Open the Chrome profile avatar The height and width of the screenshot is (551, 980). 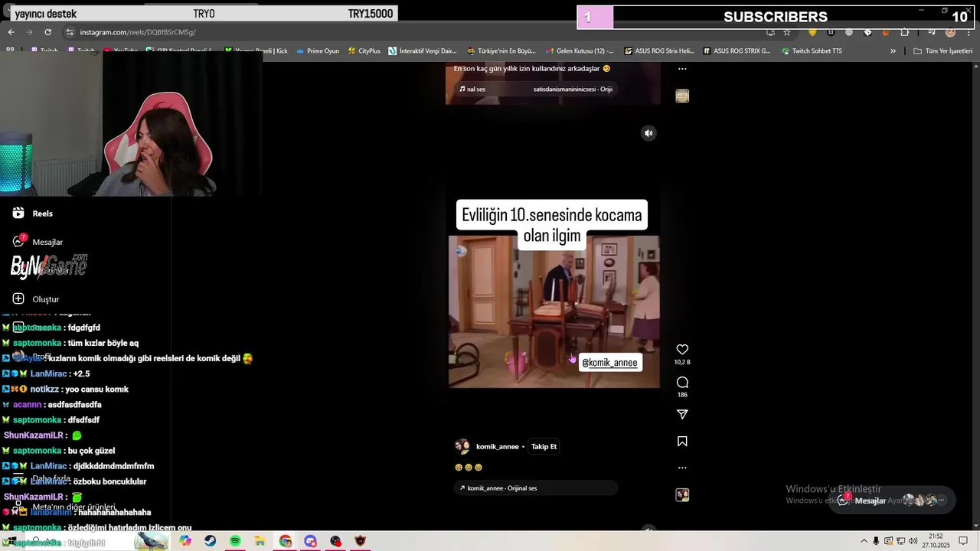pos(950,32)
